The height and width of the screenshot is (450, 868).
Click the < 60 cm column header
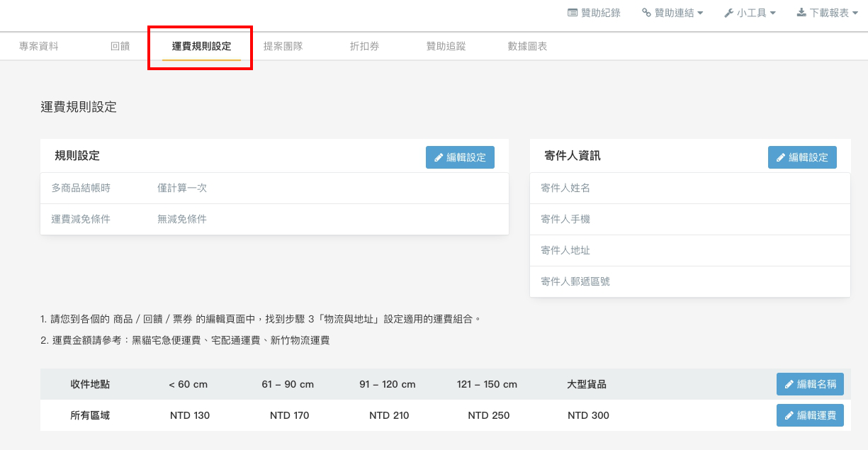click(188, 384)
